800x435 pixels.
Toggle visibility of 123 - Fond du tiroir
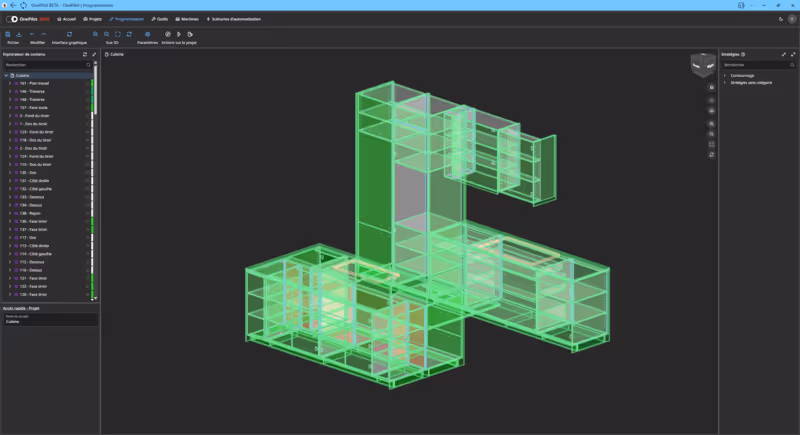click(87, 132)
